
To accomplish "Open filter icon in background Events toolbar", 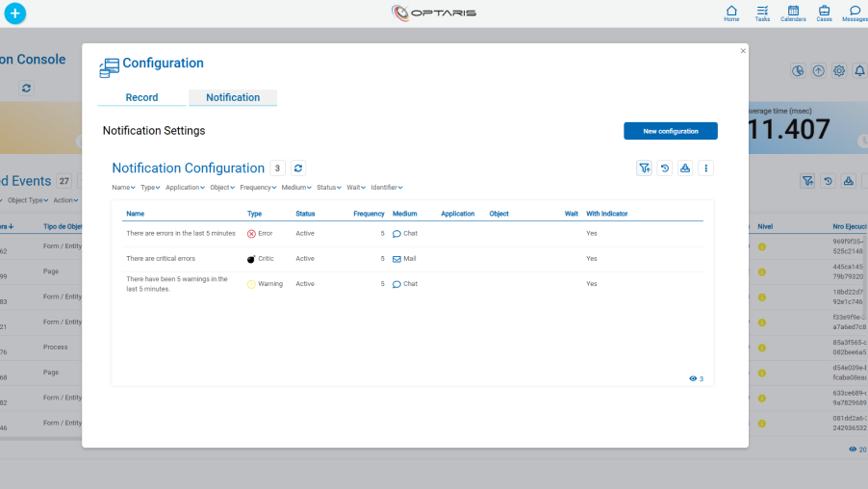I will (807, 181).
